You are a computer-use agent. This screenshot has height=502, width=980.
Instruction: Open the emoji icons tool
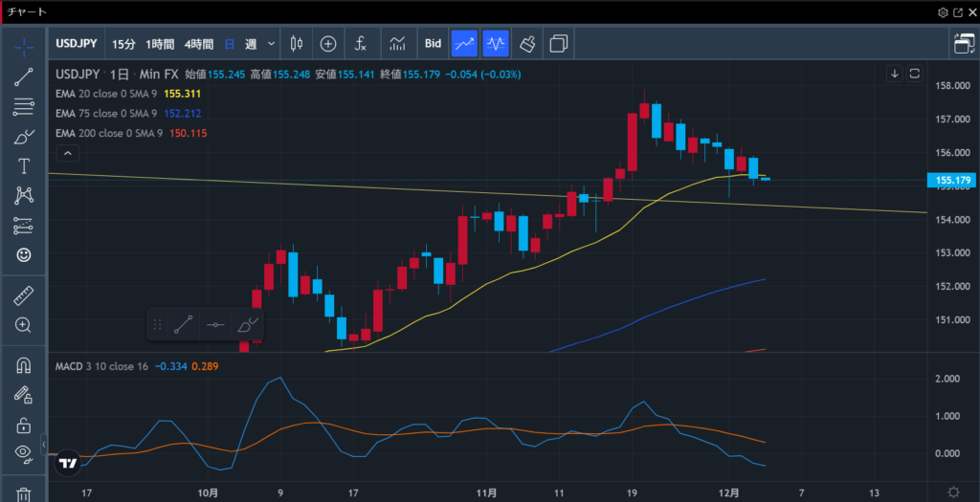point(24,254)
